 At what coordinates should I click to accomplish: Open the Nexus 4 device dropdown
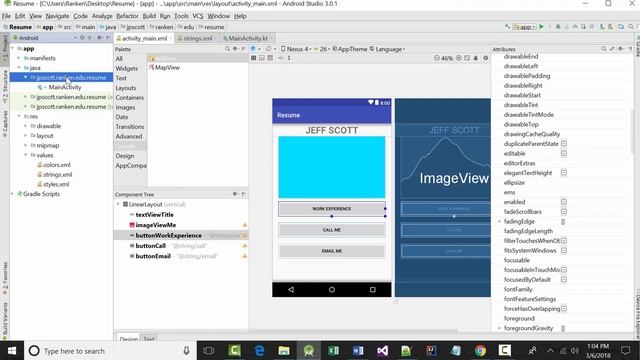point(296,49)
